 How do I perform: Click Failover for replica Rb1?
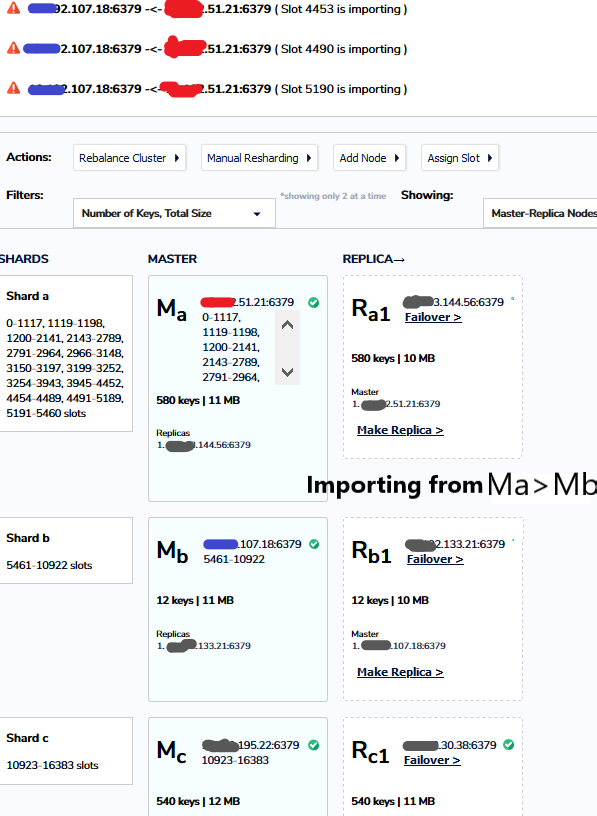(433, 558)
